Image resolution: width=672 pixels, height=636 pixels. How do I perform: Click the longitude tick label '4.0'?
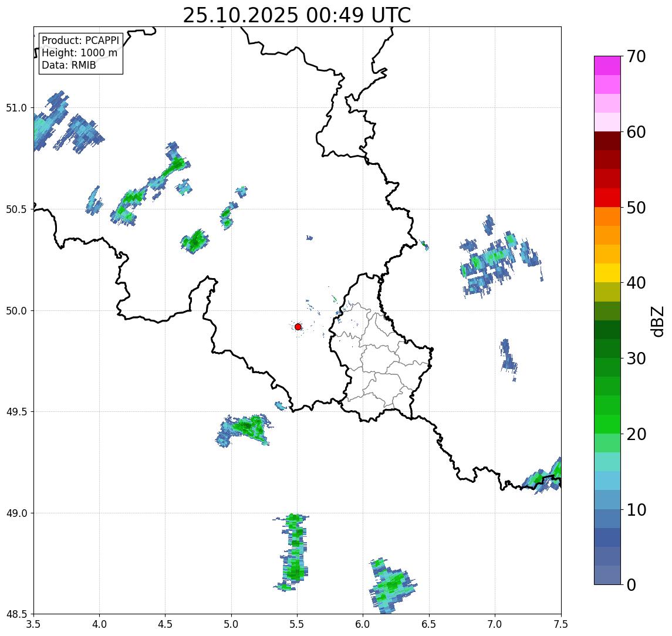click(99, 624)
